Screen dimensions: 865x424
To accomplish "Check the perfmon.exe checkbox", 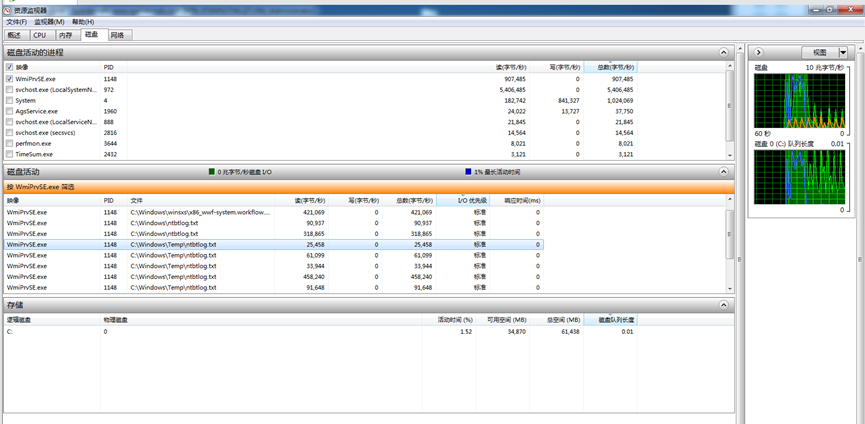I will click(x=9, y=143).
